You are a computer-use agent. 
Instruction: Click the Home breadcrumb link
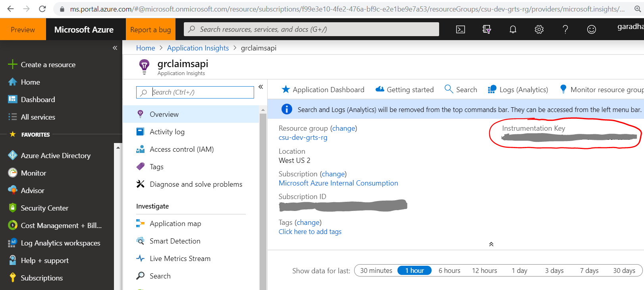(145, 48)
